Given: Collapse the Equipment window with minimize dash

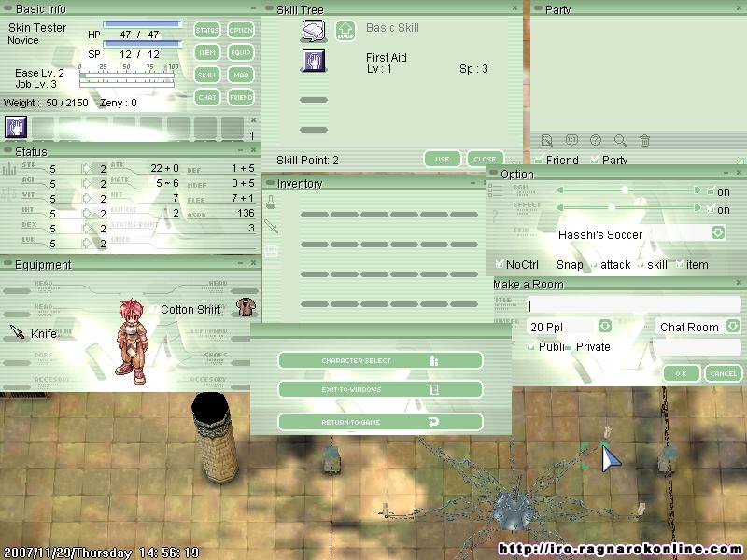Looking at the screenshot, I should coord(241,263).
